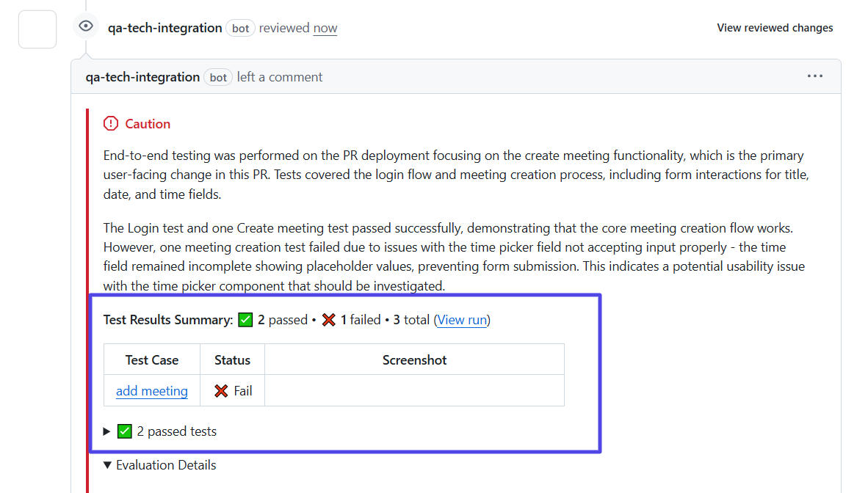This screenshot has width=868, height=493.
Task: Click the red X Fail status icon
Action: 221,391
